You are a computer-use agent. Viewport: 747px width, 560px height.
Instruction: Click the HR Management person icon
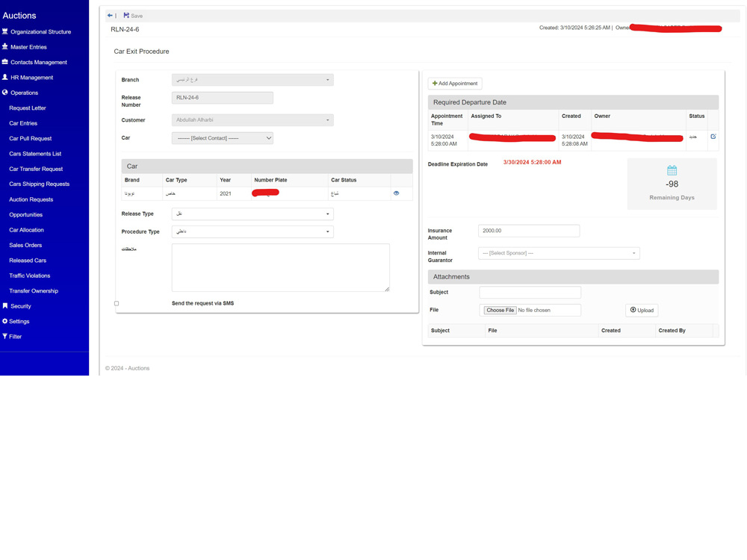[x=4, y=77]
